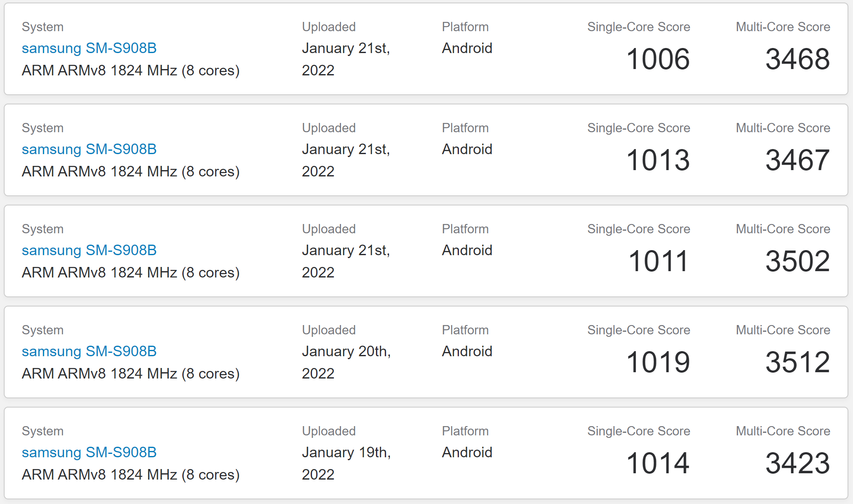Click the multi-core score 3512

(x=797, y=362)
